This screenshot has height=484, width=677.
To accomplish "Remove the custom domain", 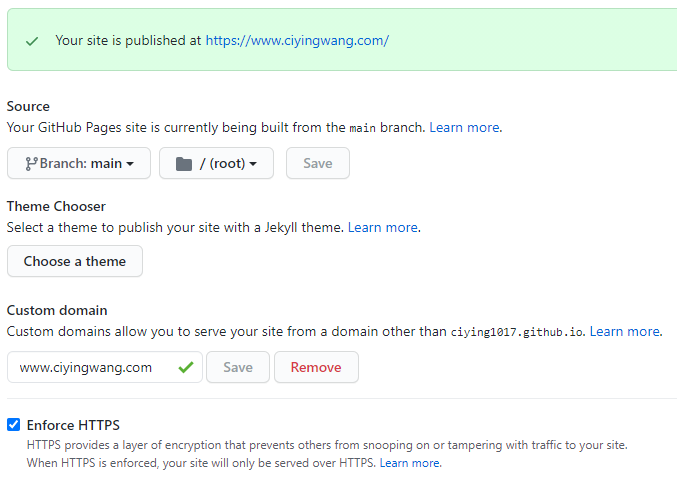I will click(316, 367).
